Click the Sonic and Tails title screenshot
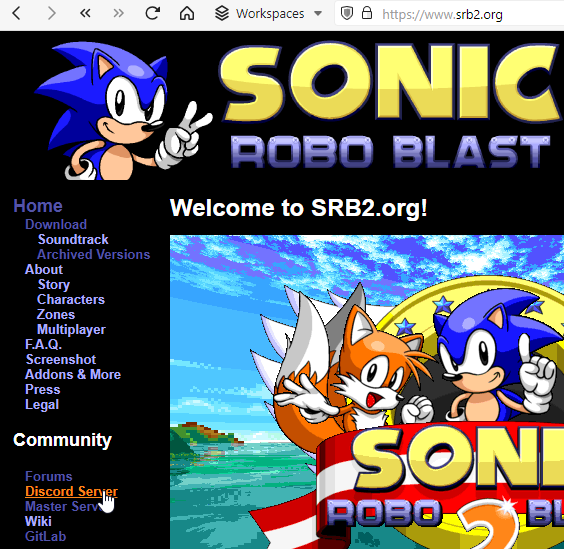The height and width of the screenshot is (549, 564). coord(367,392)
